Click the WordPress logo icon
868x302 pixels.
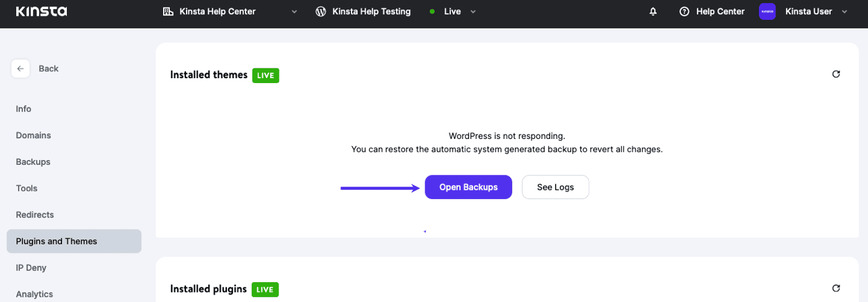pyautogui.click(x=321, y=12)
